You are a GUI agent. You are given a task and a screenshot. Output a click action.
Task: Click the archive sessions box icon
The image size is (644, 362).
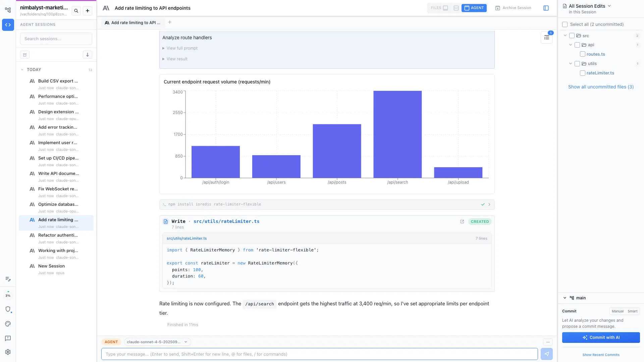[25, 55]
